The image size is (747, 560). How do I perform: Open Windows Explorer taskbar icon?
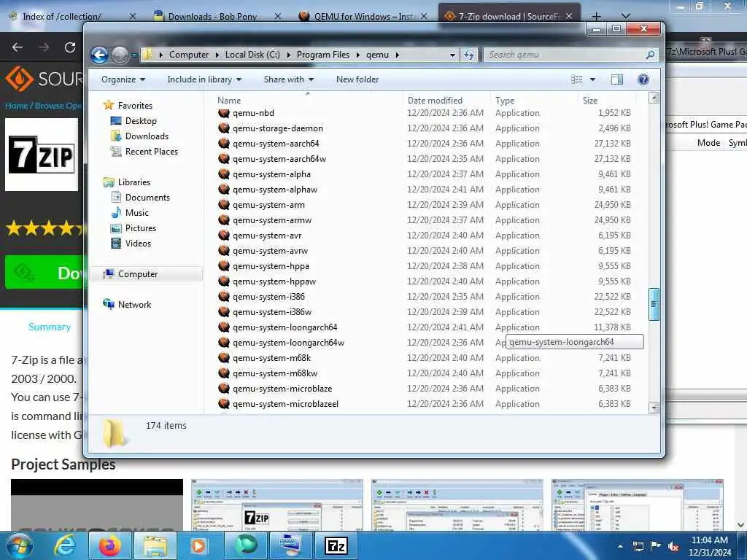(155, 545)
